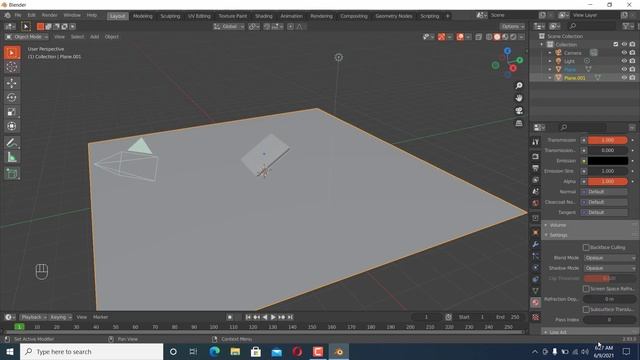Open the Output properties tab

tap(536, 168)
